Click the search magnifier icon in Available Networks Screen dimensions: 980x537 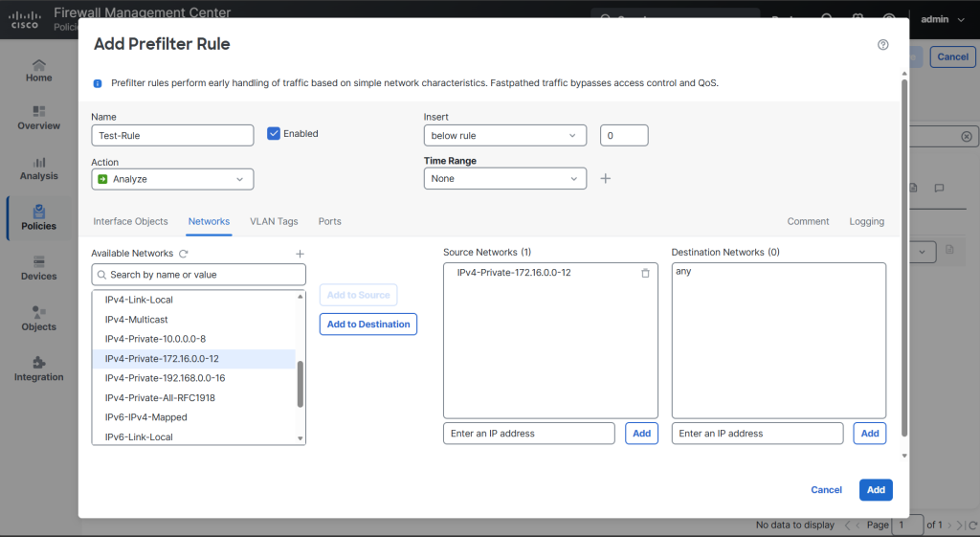101,275
